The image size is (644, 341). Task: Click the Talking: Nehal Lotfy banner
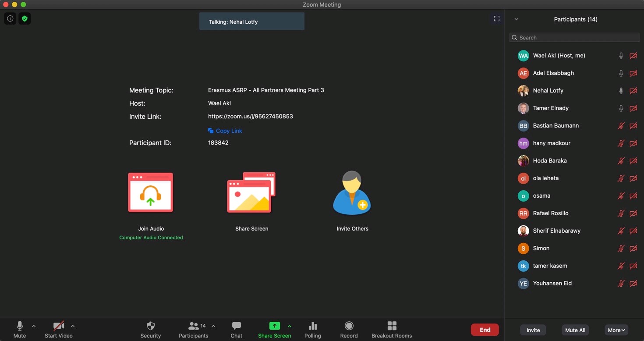252,21
